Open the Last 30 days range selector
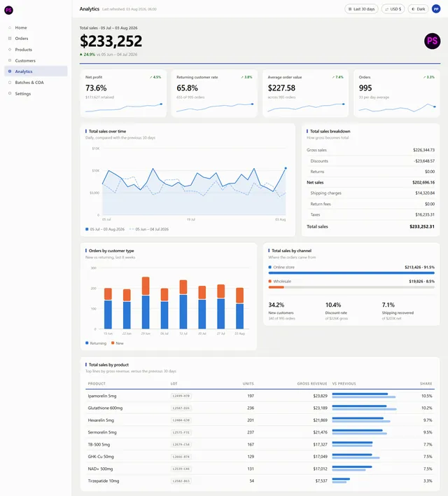Image resolution: width=448 pixels, height=496 pixels. [361, 9]
